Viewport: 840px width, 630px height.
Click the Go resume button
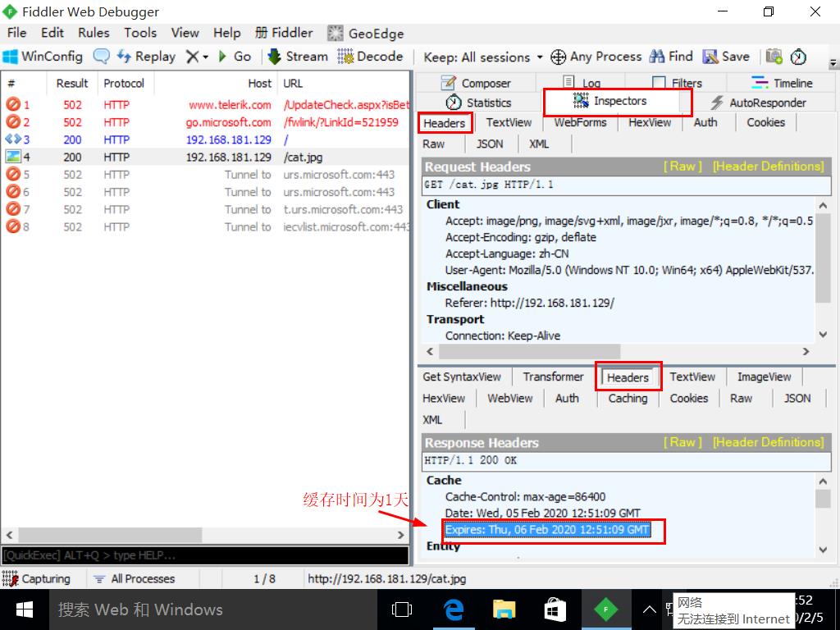[235, 57]
